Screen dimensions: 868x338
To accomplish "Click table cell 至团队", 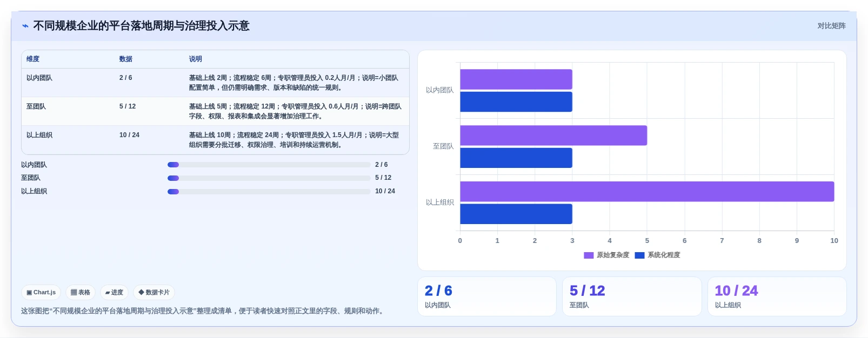I will pos(36,106).
